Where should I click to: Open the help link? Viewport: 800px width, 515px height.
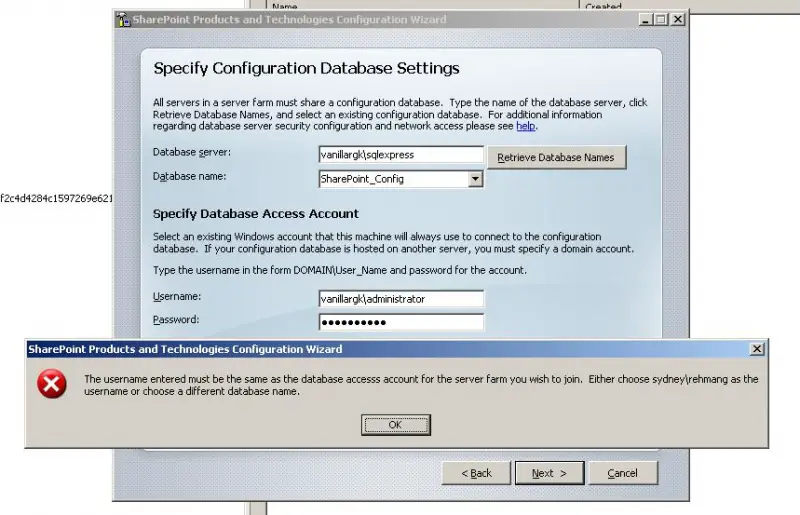tap(526, 126)
